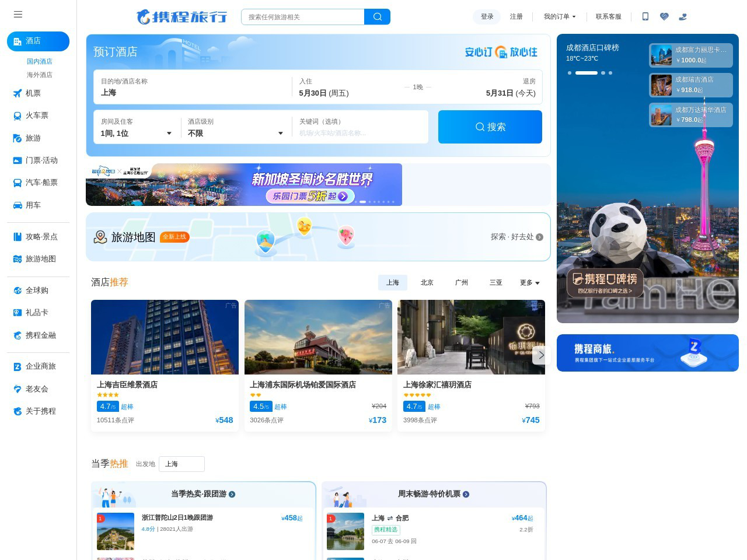This screenshot has height=560, width=747.
Task: Click the 注册 link
Action: (x=516, y=16)
